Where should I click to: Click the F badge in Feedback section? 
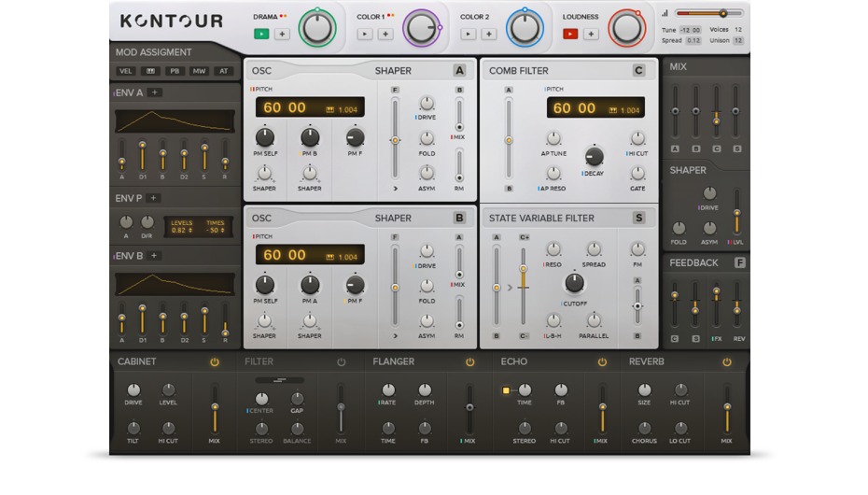[739, 262]
